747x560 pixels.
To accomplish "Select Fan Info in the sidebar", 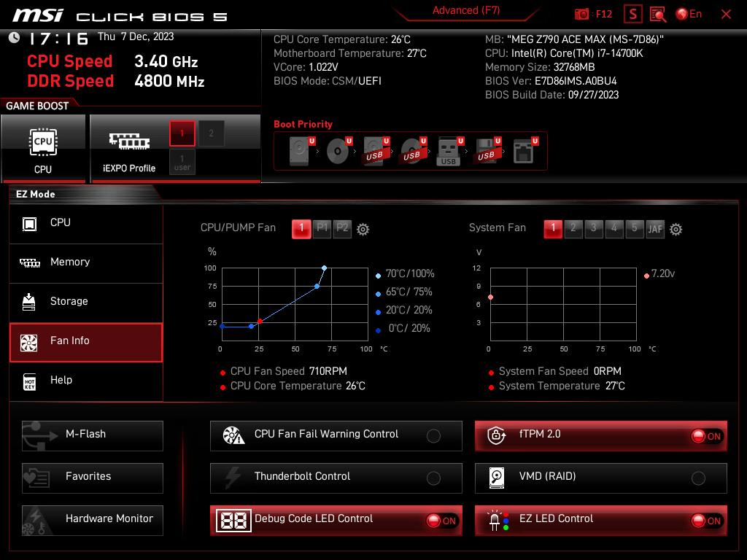I will pyautogui.click(x=86, y=341).
